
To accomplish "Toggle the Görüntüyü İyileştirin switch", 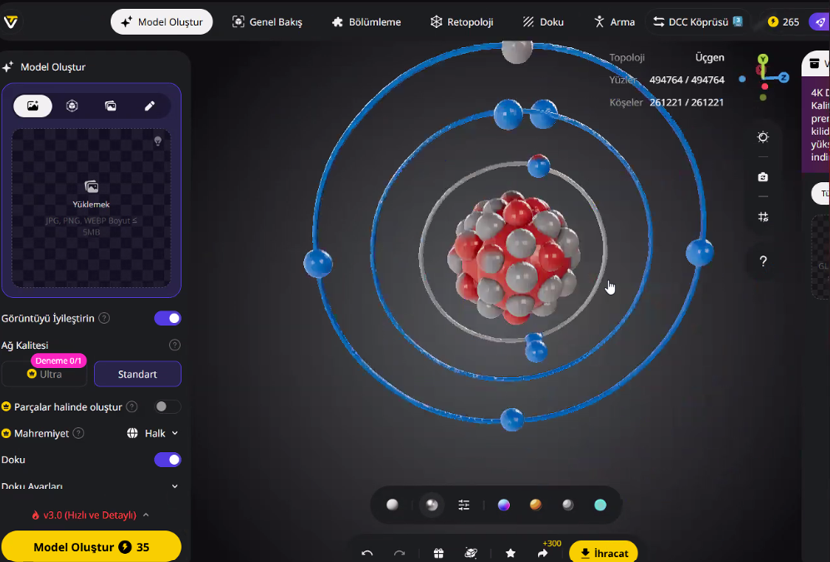I will 167,318.
